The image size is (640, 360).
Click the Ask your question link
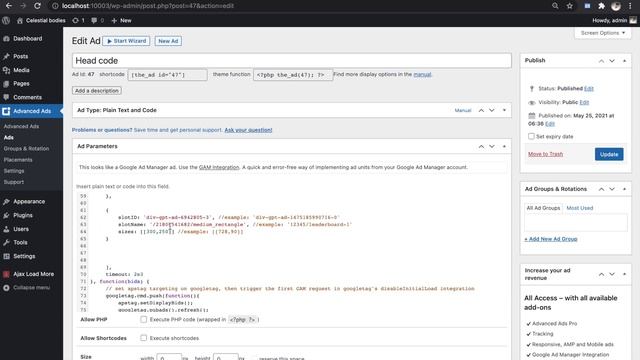(248, 130)
